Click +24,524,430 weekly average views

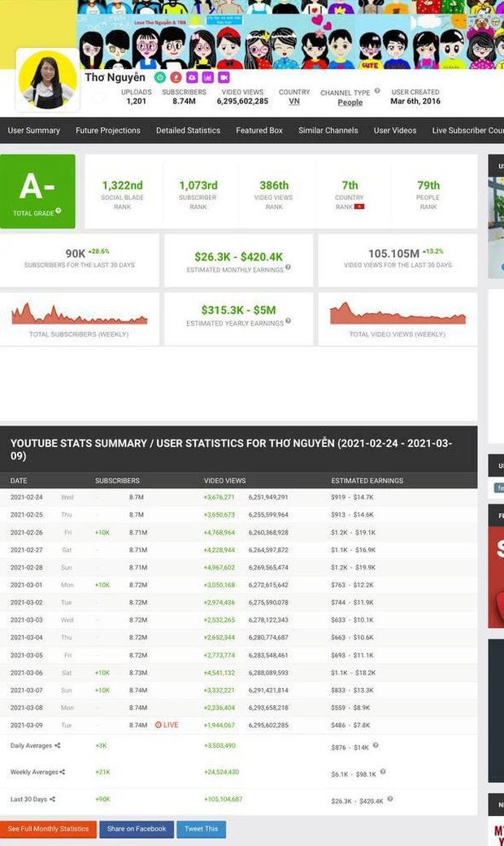click(x=222, y=772)
